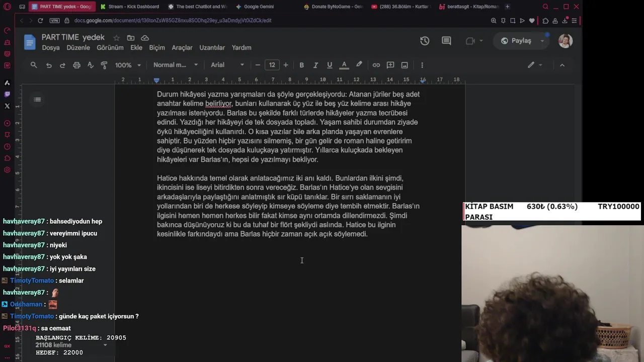The height and width of the screenshot is (362, 644).
Task: Insert an image
Action: [405, 65]
